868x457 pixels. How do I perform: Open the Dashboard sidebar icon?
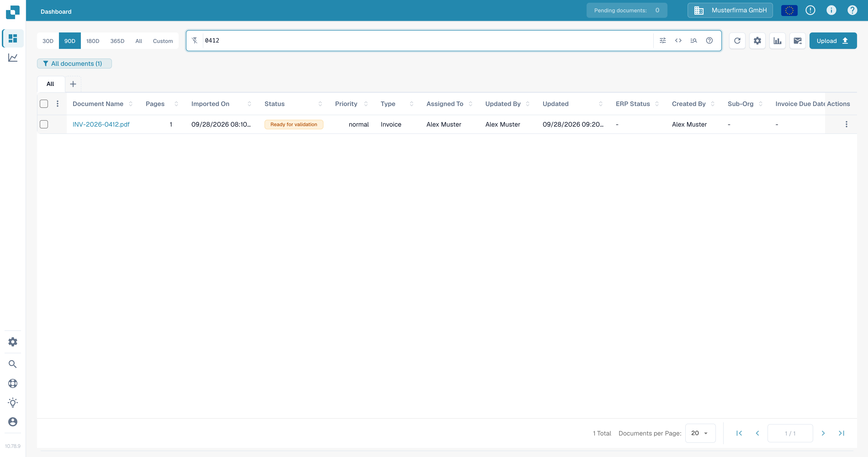(13, 38)
